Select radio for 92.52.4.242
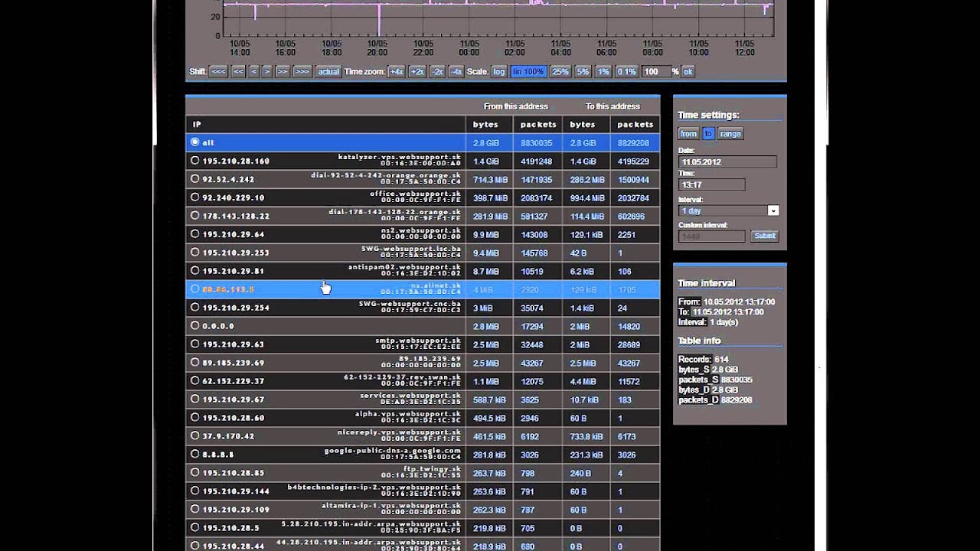 194,179
